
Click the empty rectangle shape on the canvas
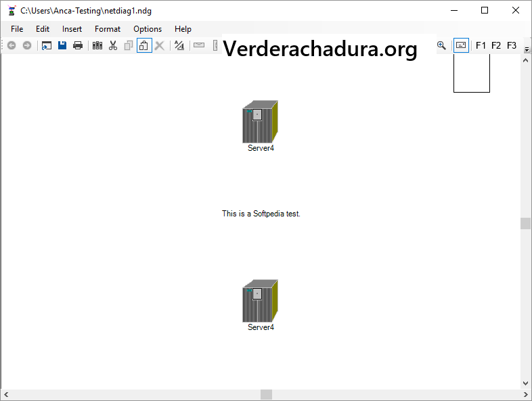click(472, 73)
